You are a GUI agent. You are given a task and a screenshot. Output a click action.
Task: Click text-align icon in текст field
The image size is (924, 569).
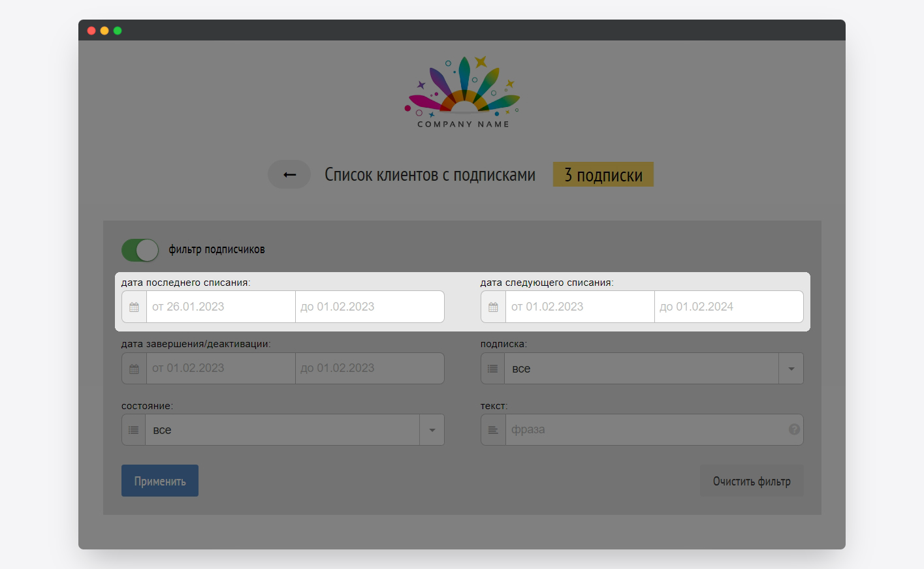point(493,430)
